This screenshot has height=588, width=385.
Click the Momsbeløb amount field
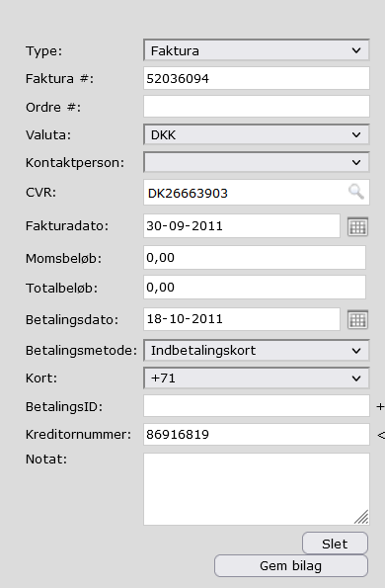255,257
